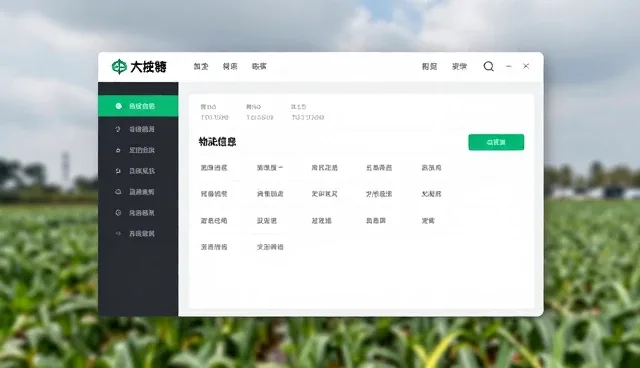Minimize the app window using the dash button
The width and height of the screenshot is (640, 368).
pyautogui.click(x=509, y=66)
